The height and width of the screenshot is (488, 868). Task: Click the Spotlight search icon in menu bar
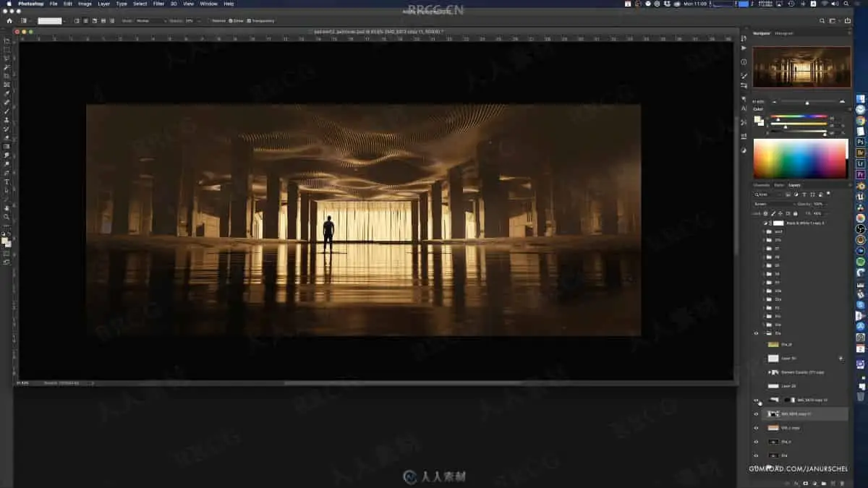click(x=845, y=4)
